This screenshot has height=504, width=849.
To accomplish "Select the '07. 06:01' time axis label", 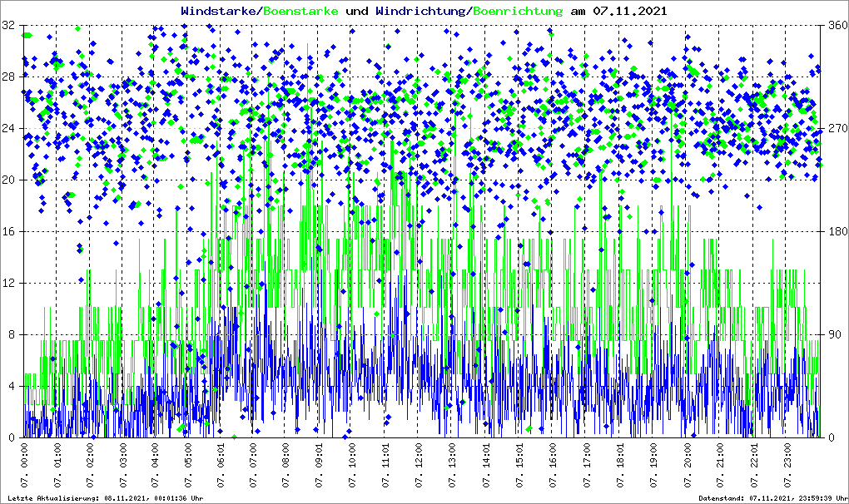I will (x=221, y=465).
